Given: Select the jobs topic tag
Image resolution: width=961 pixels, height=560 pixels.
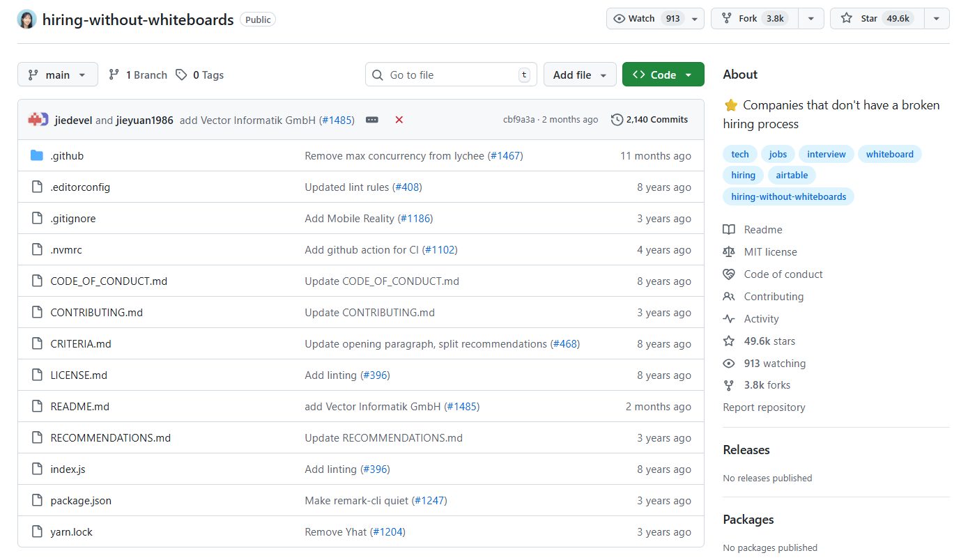Looking at the screenshot, I should coord(778,154).
